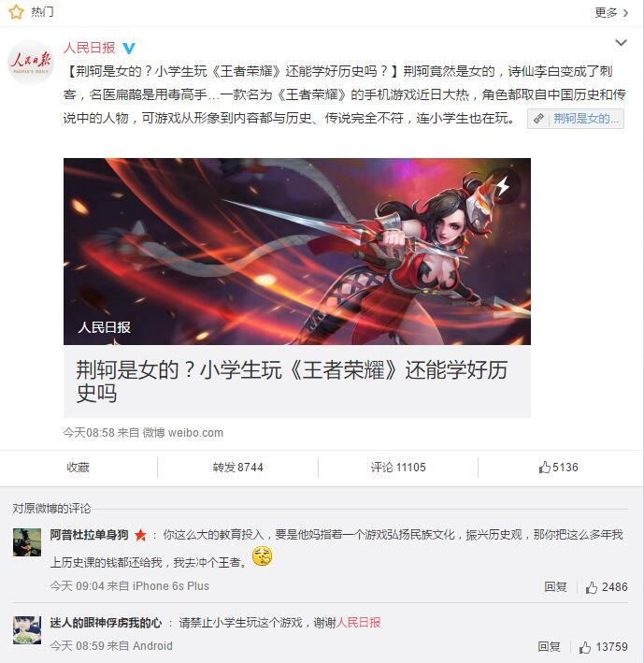Open the 荆轲是女的 article link chip
This screenshot has height=663, width=644.
point(576,119)
